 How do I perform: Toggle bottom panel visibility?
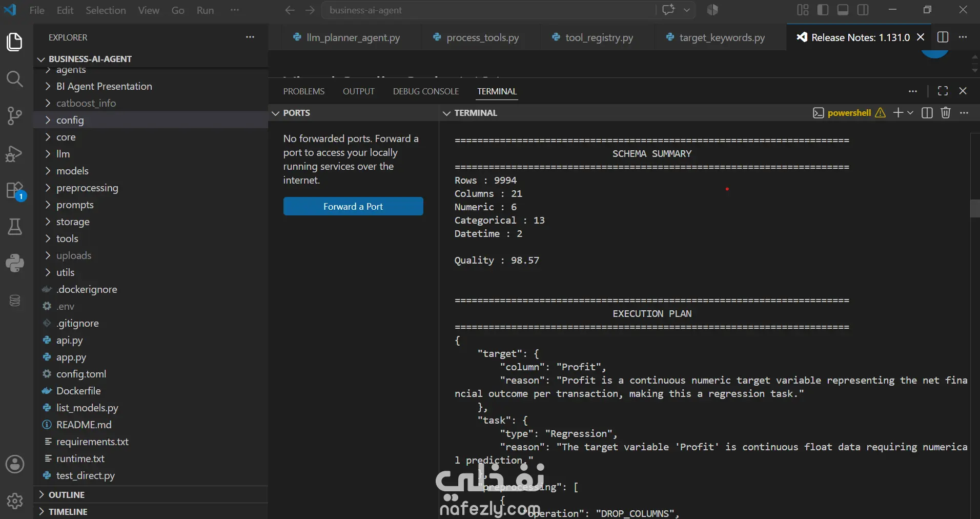843,10
